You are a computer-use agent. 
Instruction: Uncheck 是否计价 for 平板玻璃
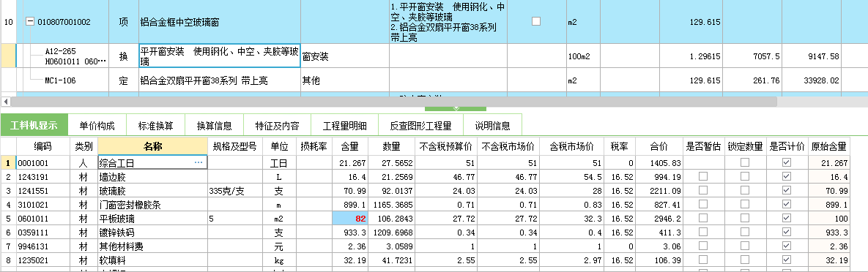coord(787,219)
